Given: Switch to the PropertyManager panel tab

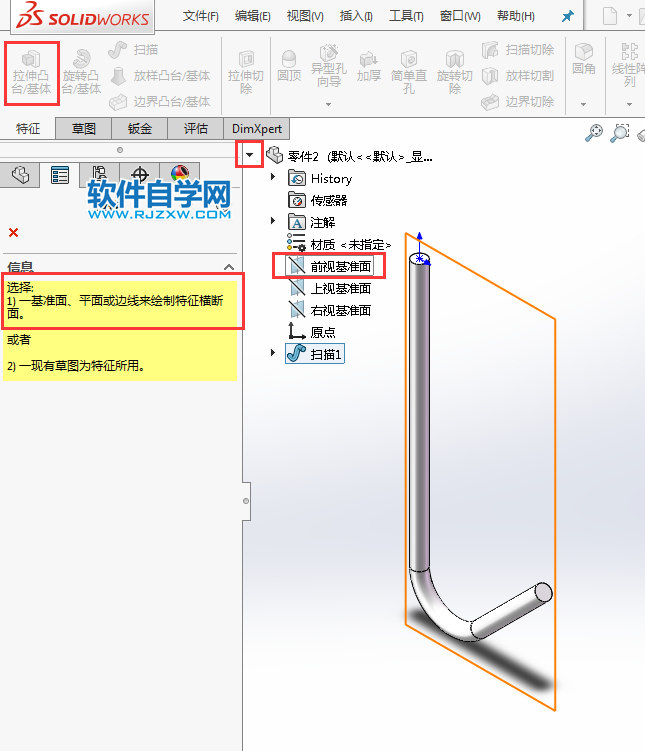Looking at the screenshot, I should pos(60,175).
